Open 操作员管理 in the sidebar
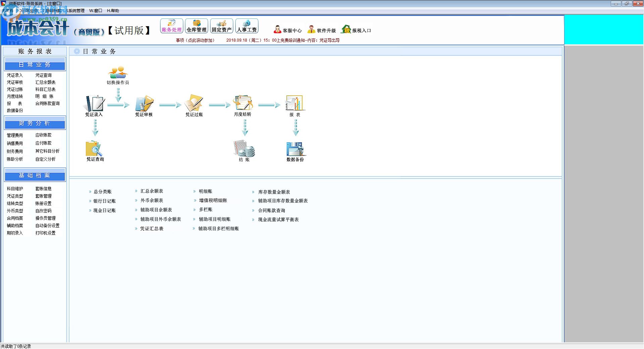 (x=46, y=218)
